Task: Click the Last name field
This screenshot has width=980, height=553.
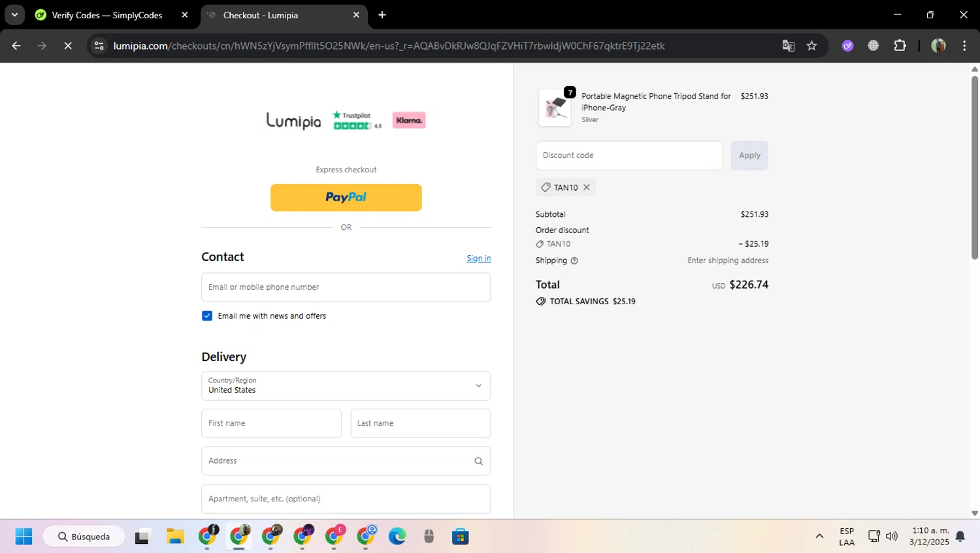Action: 421,423
